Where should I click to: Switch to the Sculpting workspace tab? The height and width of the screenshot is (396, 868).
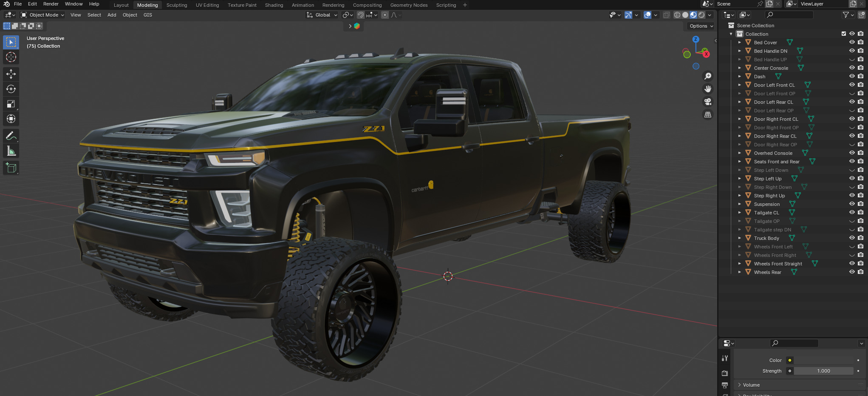coord(177,5)
